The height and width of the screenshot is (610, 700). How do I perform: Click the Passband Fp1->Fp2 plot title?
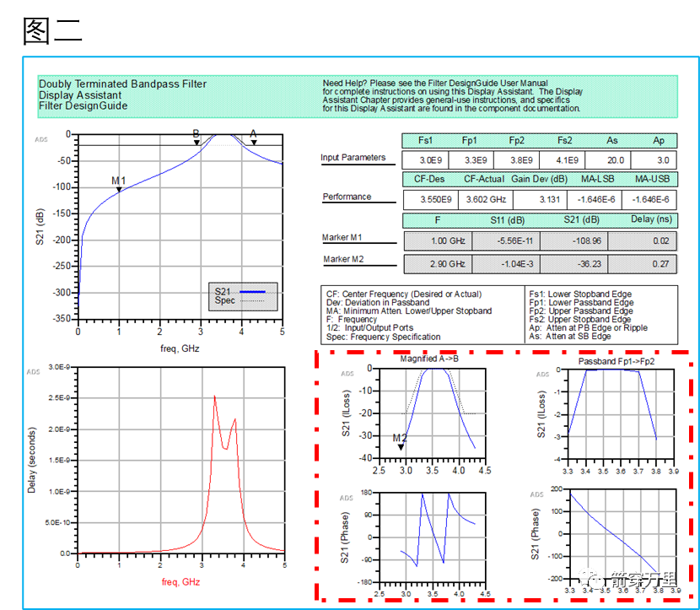tap(616, 361)
